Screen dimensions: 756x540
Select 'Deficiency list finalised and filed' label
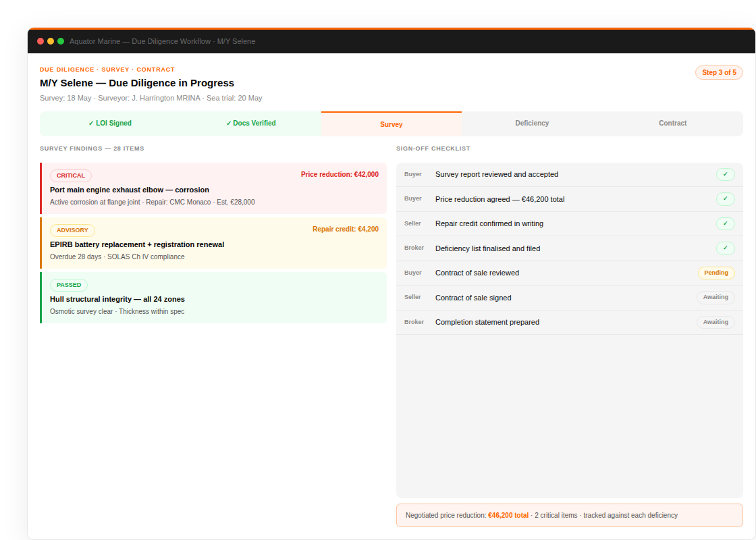(487, 248)
